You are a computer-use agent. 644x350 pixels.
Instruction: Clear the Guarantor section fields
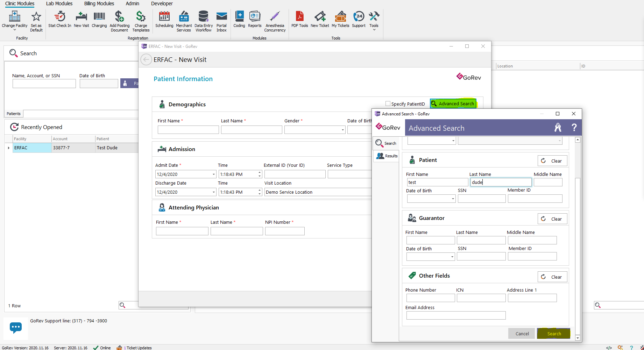click(552, 219)
